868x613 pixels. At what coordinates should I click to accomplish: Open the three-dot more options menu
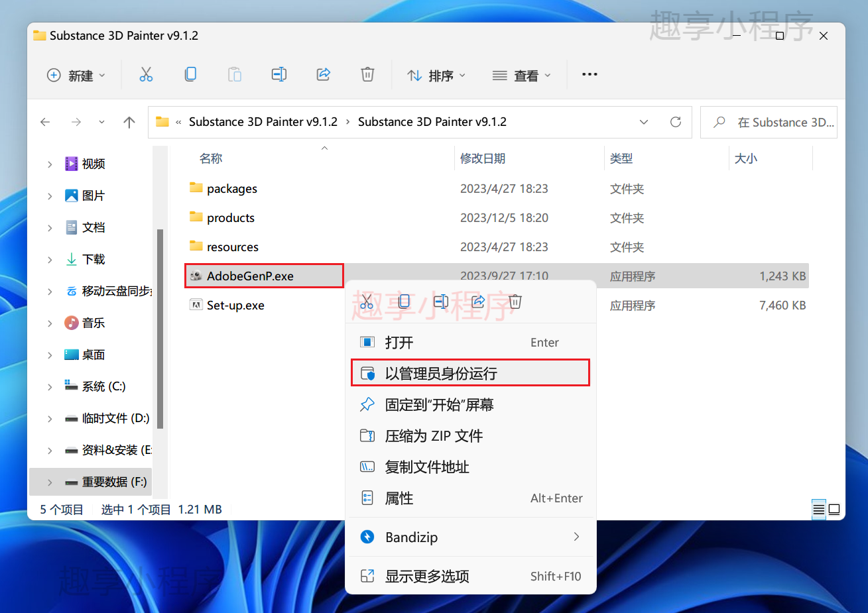click(x=589, y=75)
